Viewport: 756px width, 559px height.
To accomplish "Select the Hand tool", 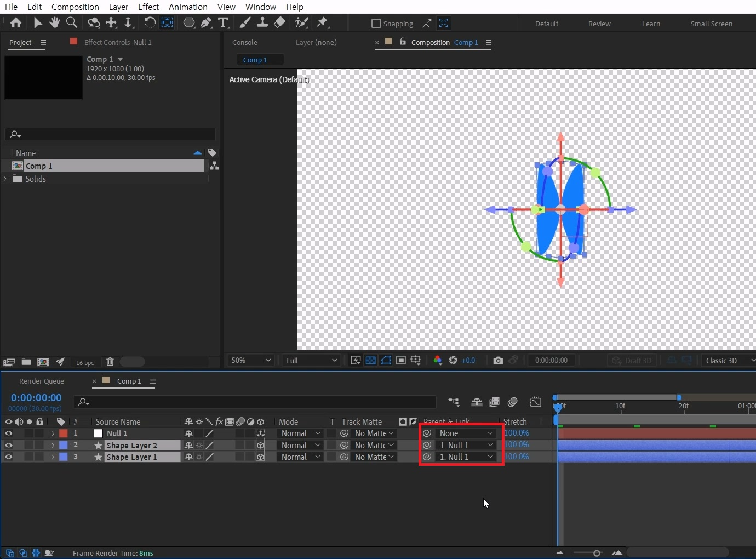I will pyautogui.click(x=54, y=23).
